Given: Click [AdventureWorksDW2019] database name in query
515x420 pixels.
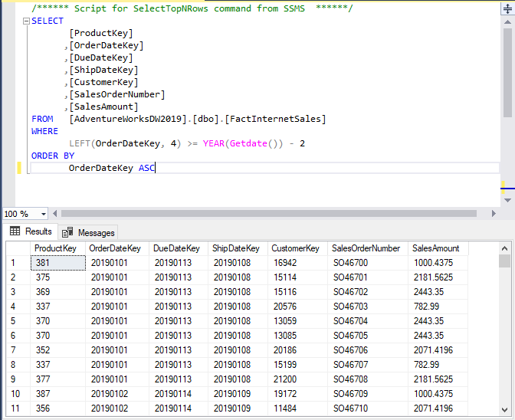Looking at the screenshot, I should 128,119.
